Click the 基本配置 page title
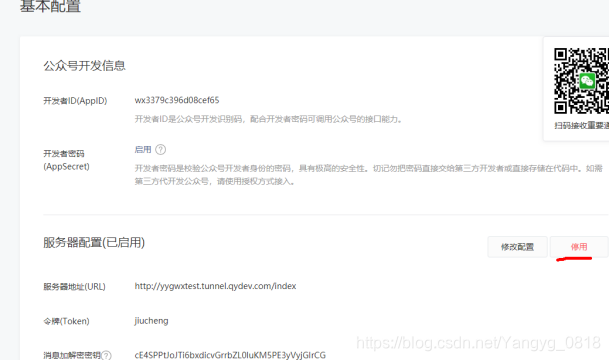Viewport: 610px width, 361px height. (50, 6)
